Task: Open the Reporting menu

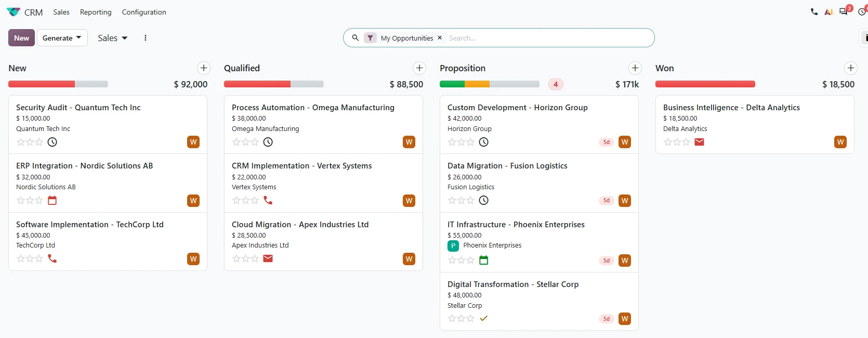Action: (x=96, y=12)
